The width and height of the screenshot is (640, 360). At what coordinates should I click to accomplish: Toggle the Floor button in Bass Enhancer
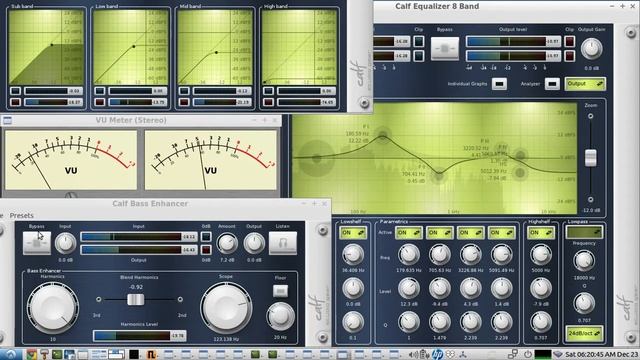pos(280,291)
